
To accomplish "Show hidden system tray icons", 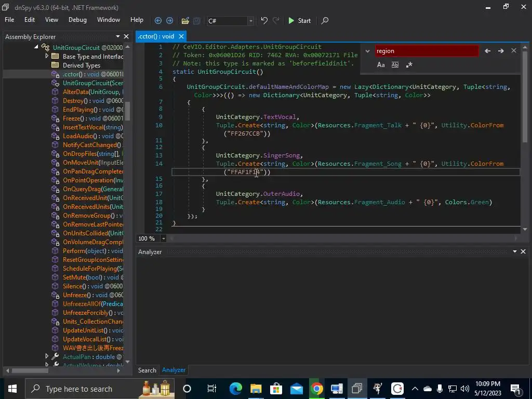I will 415,389.
